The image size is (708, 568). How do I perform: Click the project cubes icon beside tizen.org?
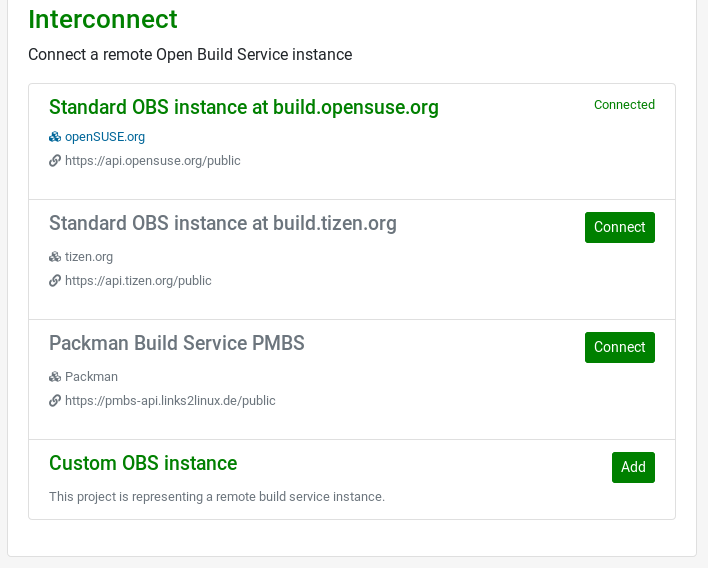click(55, 257)
